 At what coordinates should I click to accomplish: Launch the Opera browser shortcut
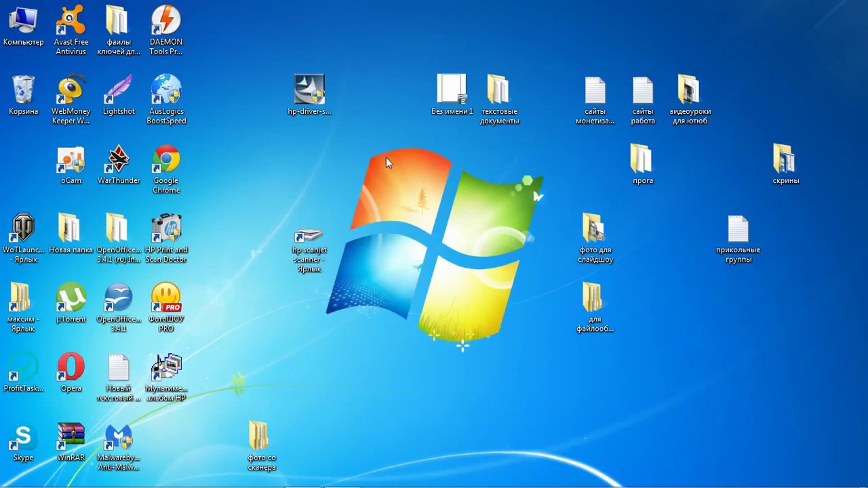click(71, 373)
